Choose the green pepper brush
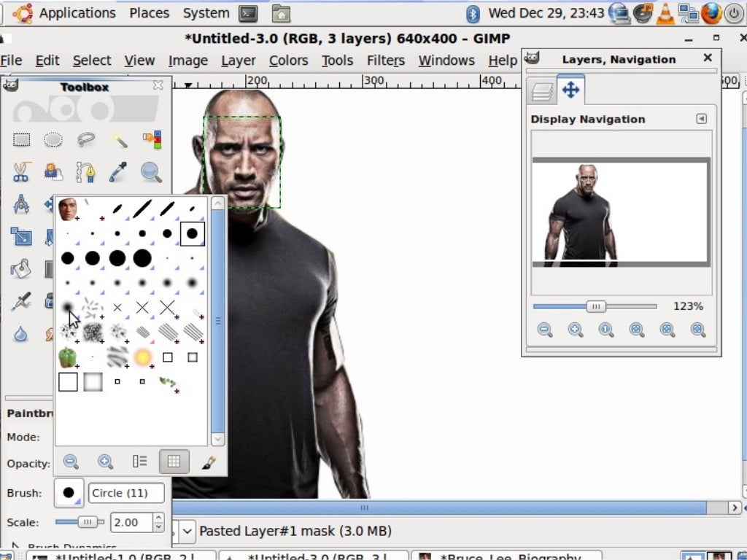 click(68, 357)
